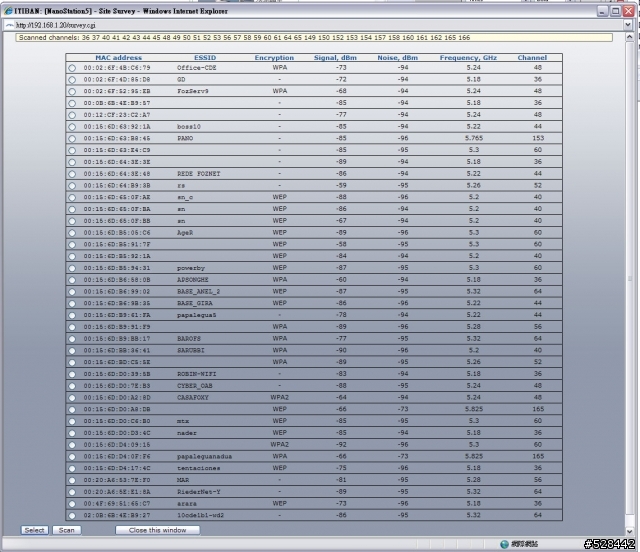
Task: Click ESSID text nader
Action: (x=187, y=433)
